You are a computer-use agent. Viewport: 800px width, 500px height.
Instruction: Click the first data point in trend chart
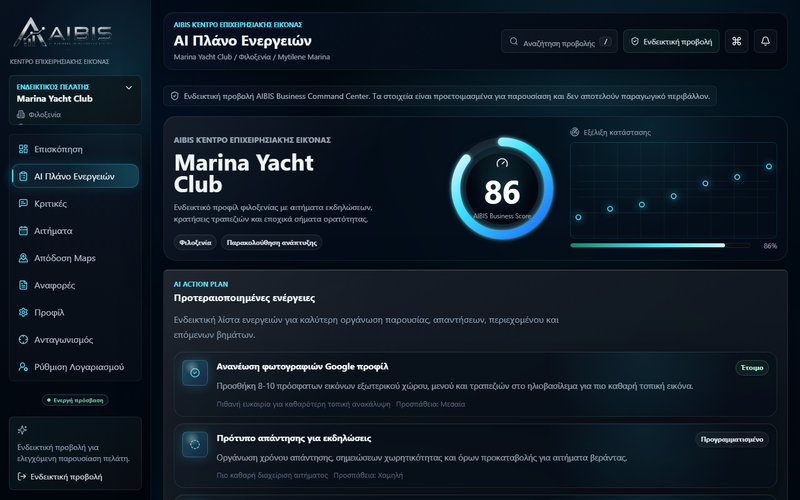578,217
